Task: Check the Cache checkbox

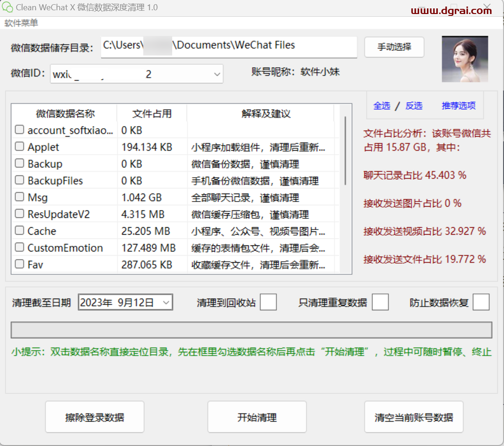Action: pos(20,230)
